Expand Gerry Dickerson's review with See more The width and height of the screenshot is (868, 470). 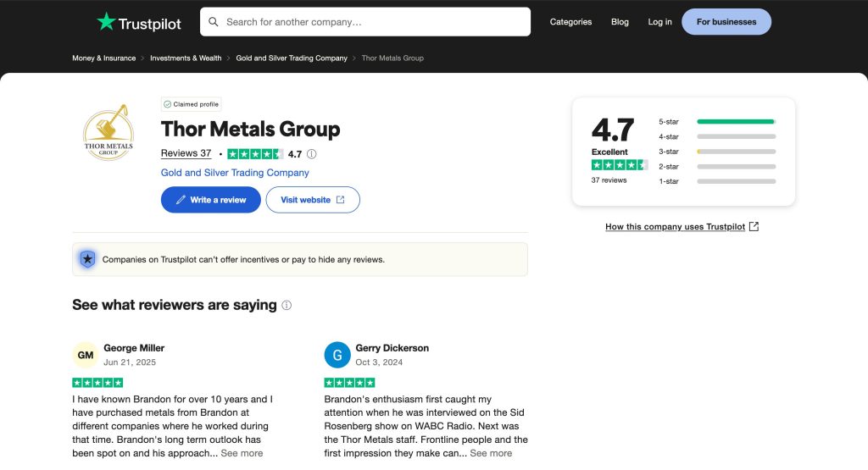(491, 453)
